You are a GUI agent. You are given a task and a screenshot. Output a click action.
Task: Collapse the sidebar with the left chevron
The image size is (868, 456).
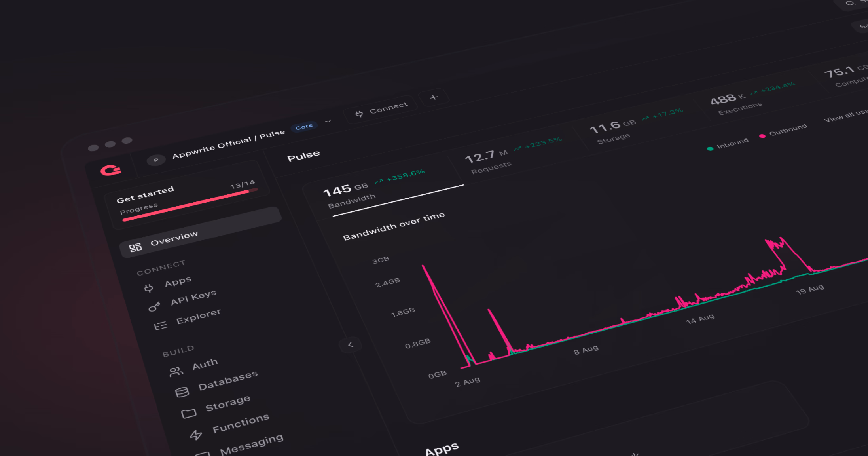350,345
